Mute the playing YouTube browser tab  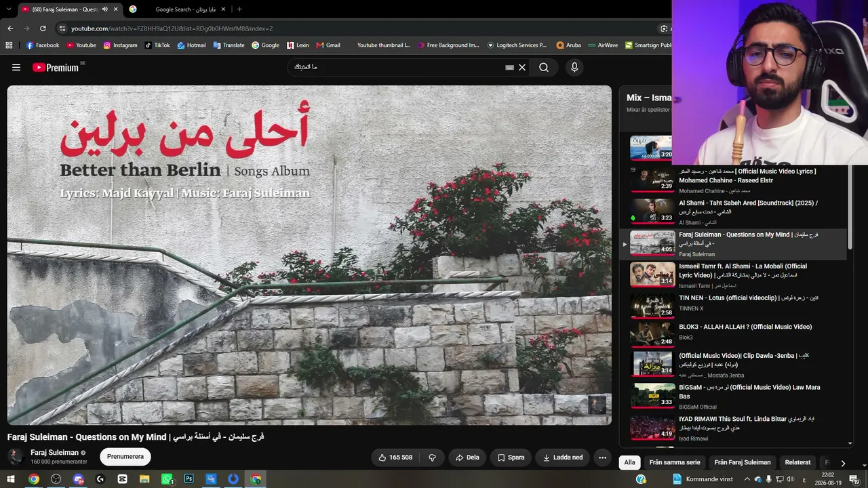pos(104,9)
